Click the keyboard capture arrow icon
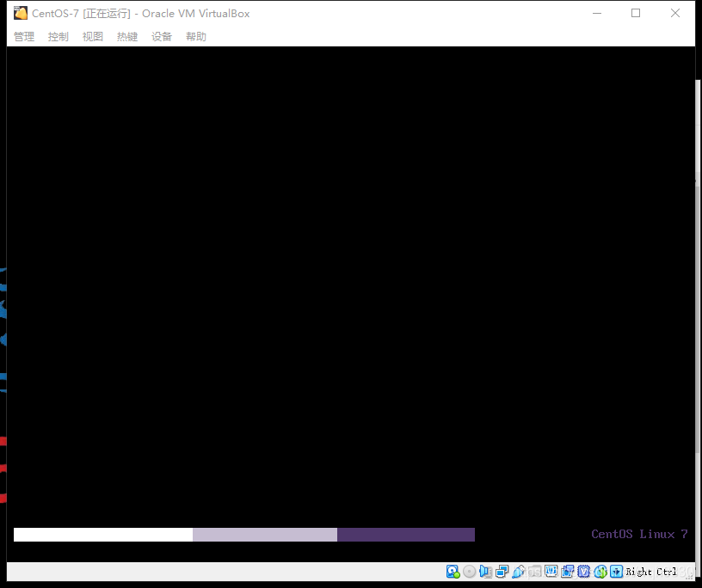Screen dimensions: 702x588 point(617,572)
